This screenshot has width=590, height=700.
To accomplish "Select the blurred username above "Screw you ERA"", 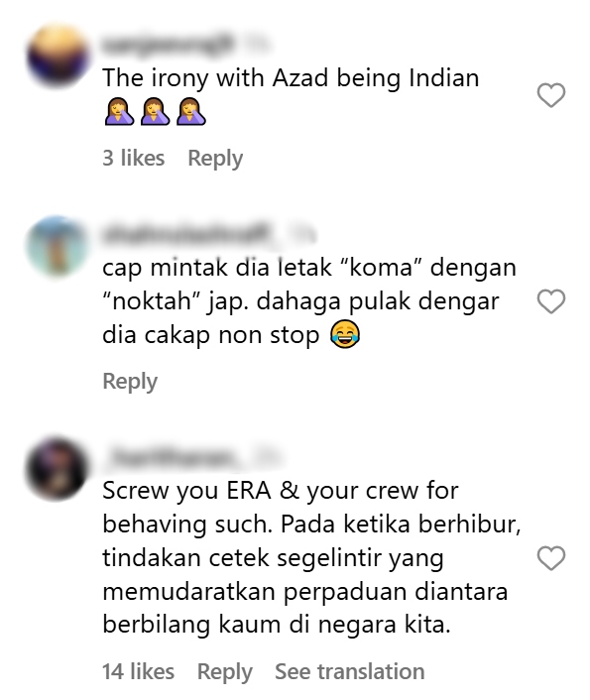I will (x=172, y=457).
